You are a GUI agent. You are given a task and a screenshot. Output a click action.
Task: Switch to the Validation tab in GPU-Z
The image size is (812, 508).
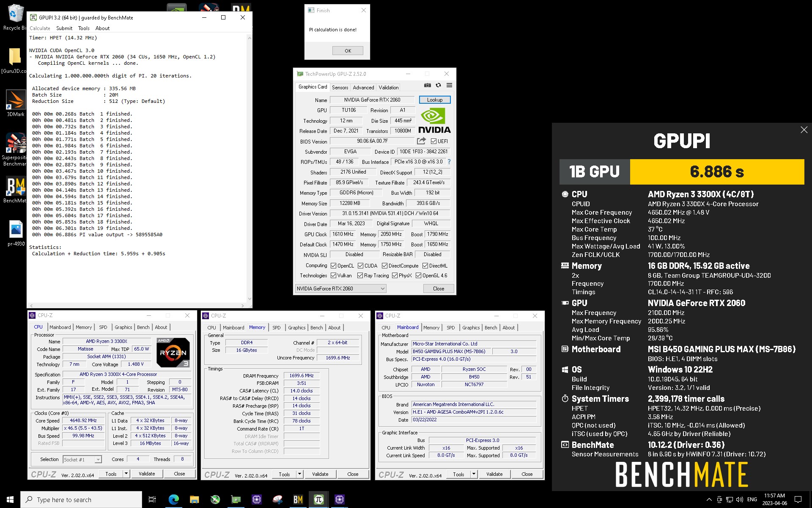pos(388,88)
